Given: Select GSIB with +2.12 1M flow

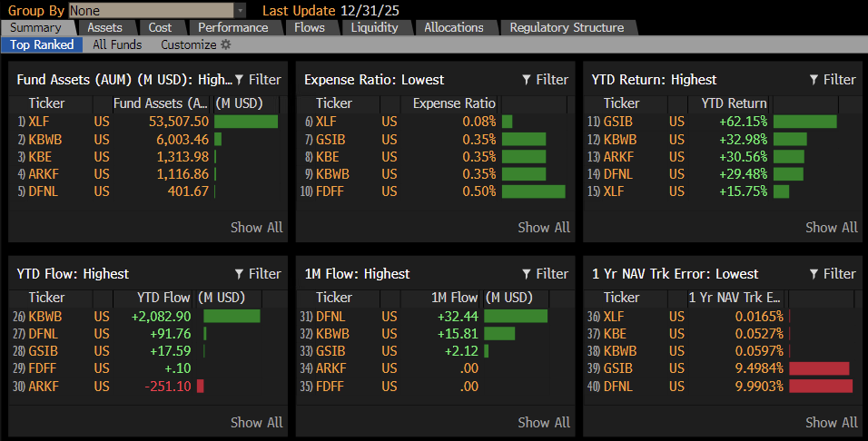Looking at the screenshot, I should pyautogui.click(x=330, y=351).
